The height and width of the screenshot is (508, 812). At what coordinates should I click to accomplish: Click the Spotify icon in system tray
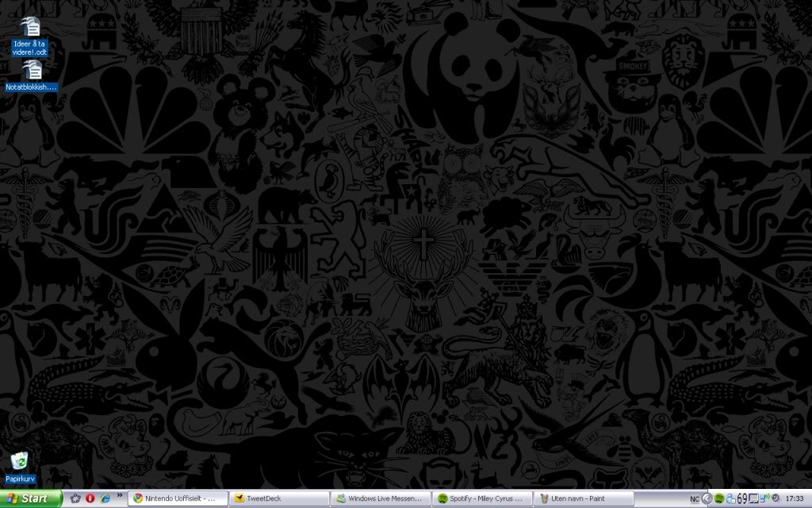(718, 498)
